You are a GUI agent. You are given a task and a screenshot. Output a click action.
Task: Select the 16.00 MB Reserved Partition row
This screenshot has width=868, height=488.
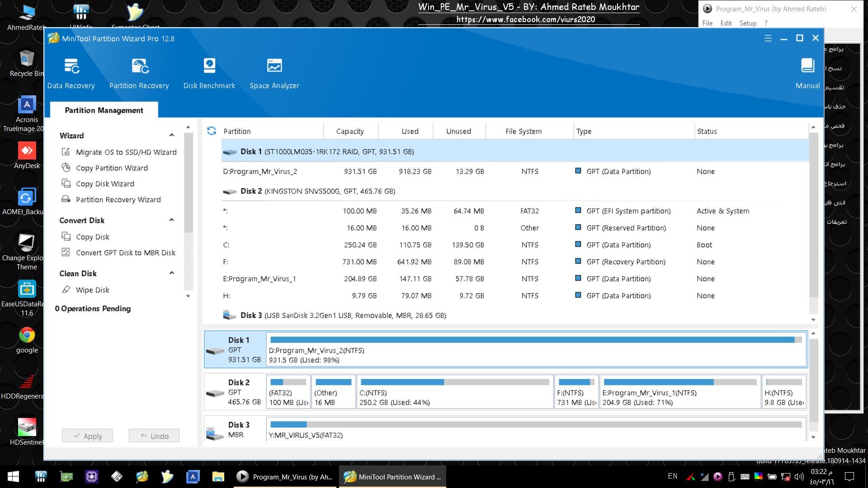pos(515,228)
